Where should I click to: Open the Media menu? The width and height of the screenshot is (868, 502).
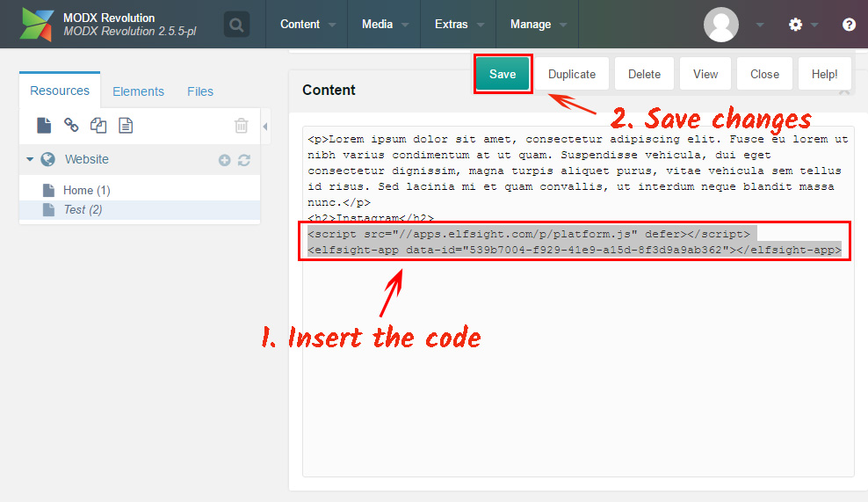pos(385,25)
